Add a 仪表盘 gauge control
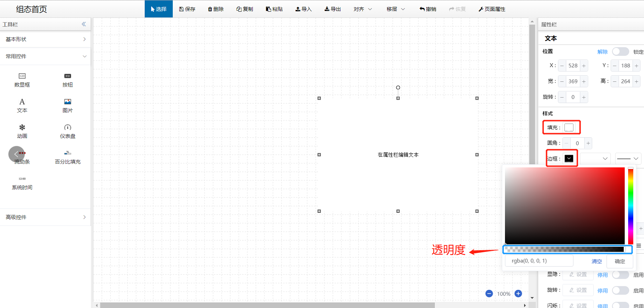Viewport: 644px width, 308px height. click(x=67, y=131)
